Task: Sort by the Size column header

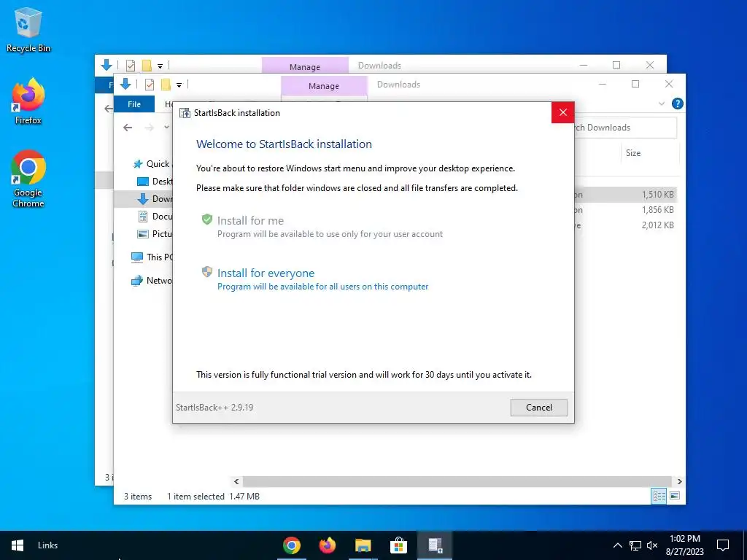Action: click(x=633, y=153)
